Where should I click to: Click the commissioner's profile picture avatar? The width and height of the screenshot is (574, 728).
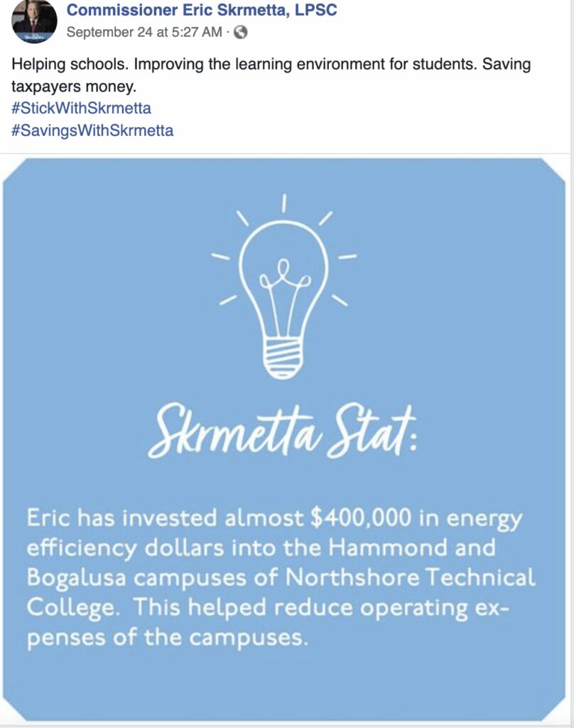pyautogui.click(x=33, y=21)
